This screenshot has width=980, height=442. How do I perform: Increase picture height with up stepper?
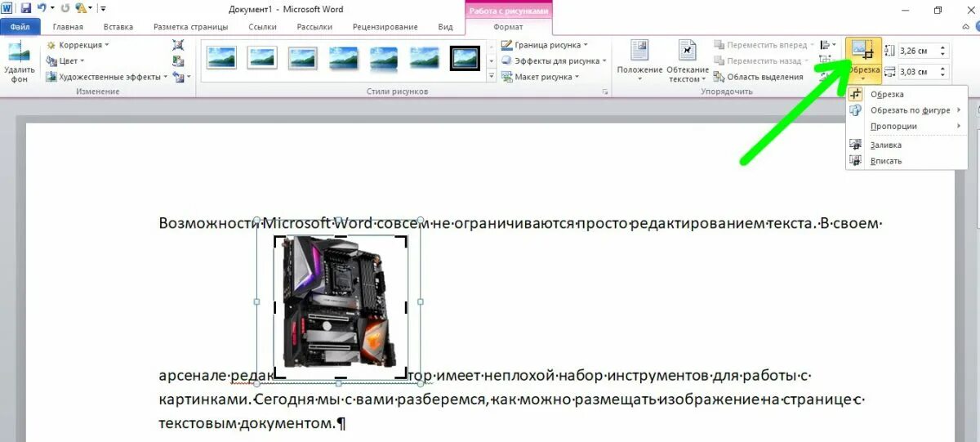[944, 47]
